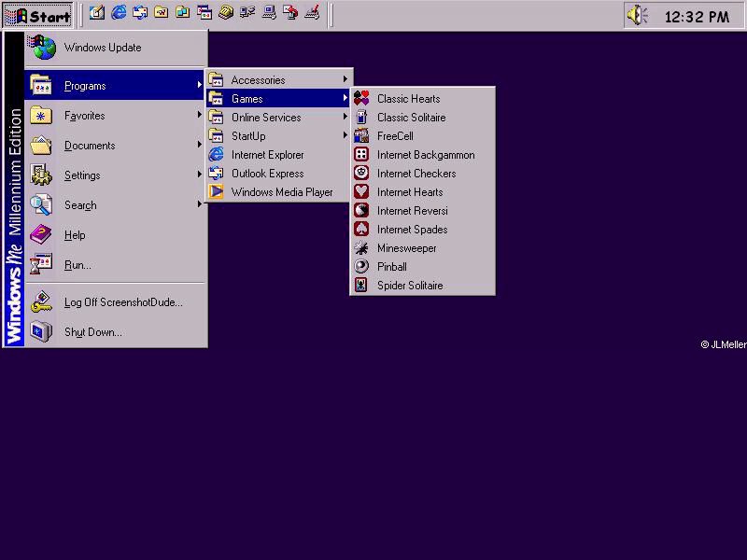The width and height of the screenshot is (747, 560).
Task: Launch Pinball from the Games menu
Action: point(423,267)
